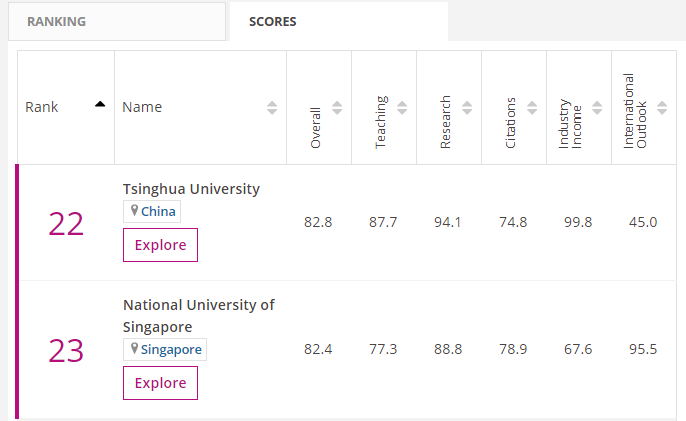This screenshot has width=686, height=421.
Task: Click Singapore overall score 82.4
Action: [x=318, y=349]
